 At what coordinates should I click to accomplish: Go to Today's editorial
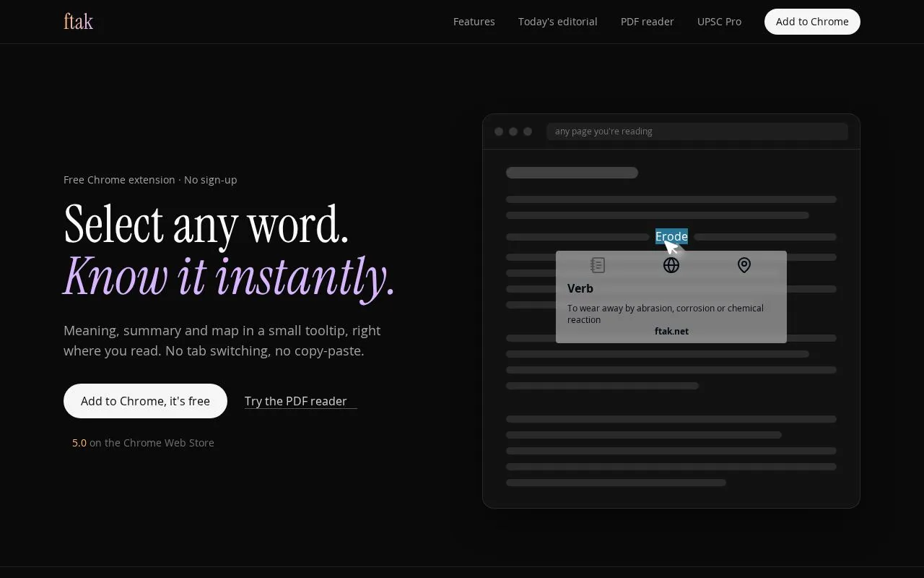(x=557, y=22)
